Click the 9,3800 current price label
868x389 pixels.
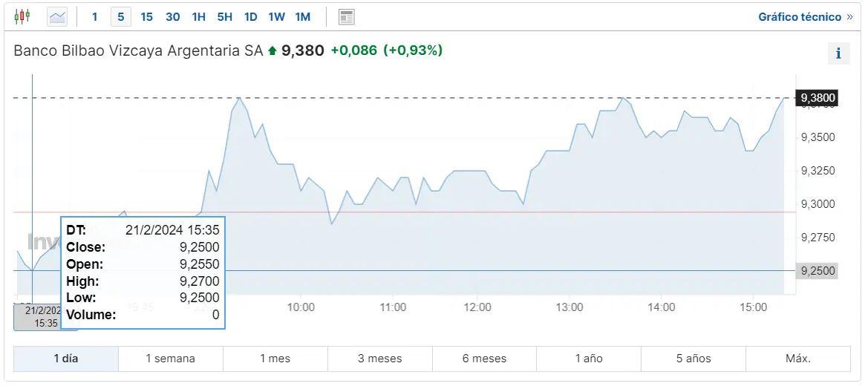pos(818,98)
